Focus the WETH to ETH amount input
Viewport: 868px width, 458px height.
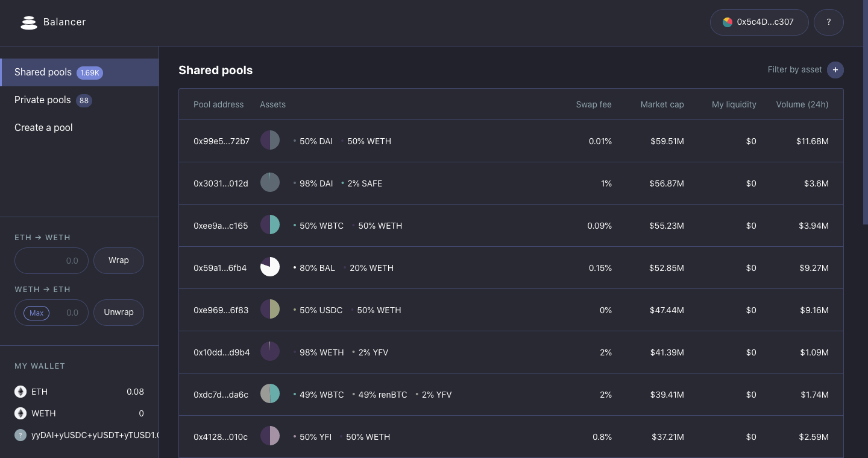tap(51, 313)
